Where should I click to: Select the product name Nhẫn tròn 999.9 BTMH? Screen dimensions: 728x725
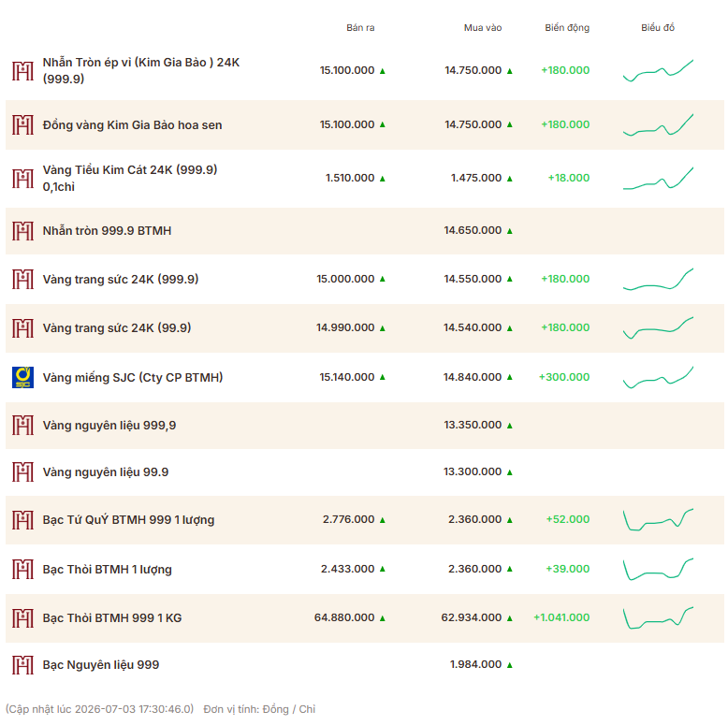(x=107, y=231)
